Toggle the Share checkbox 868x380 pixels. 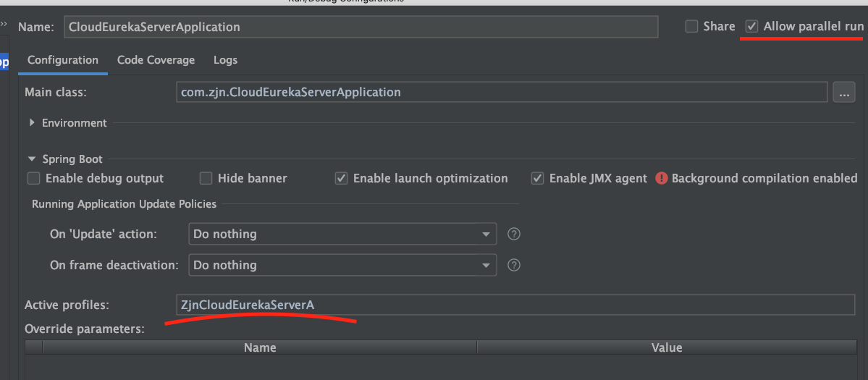click(692, 26)
